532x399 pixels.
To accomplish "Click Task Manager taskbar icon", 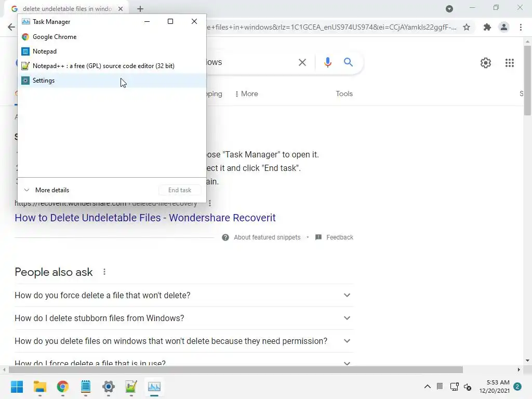I will tap(154, 387).
